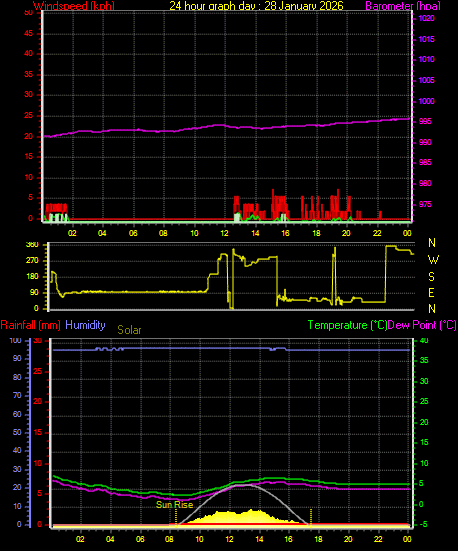This screenshot has height=551, width=458.
Task: Select barometer scale value 975
Action: point(425,205)
